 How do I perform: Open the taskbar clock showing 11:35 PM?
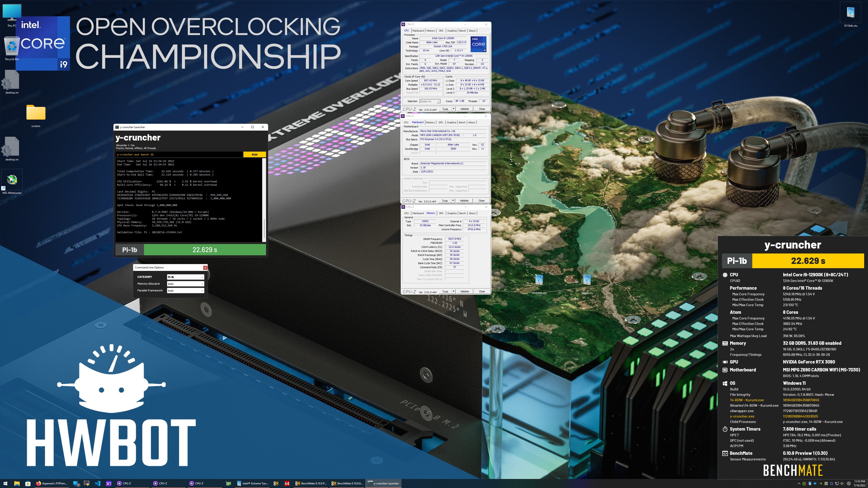[860, 483]
